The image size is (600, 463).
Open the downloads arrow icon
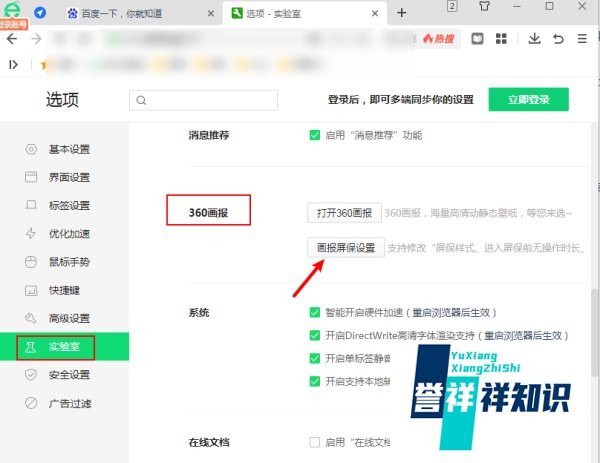[x=534, y=39]
